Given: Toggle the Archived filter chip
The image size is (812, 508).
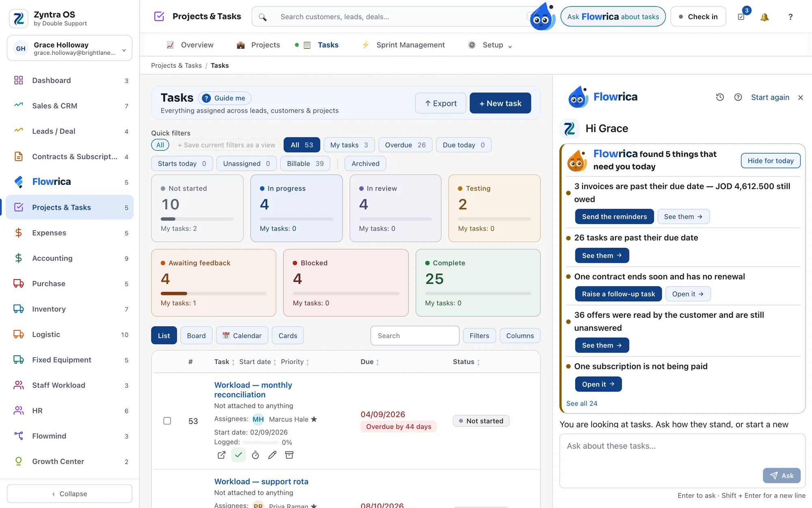Looking at the screenshot, I should (x=365, y=164).
